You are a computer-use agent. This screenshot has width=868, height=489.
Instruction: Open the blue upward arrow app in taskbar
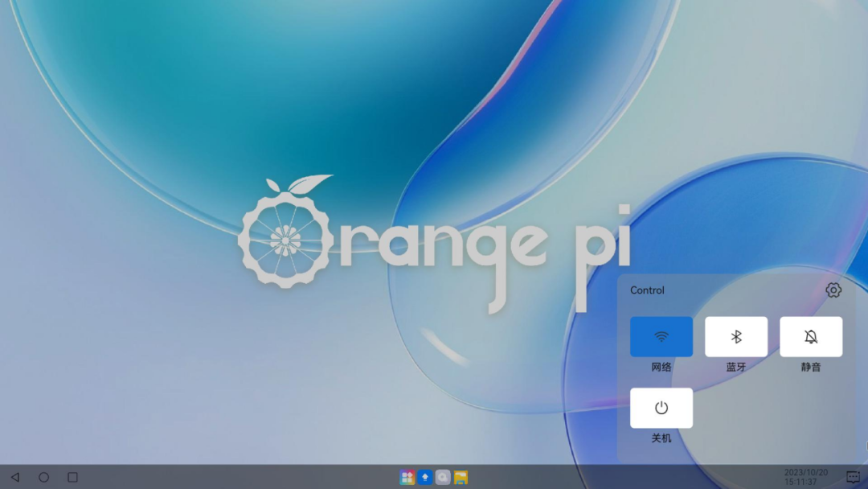pos(424,477)
